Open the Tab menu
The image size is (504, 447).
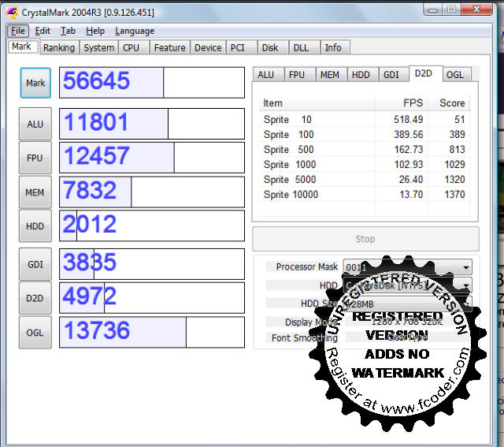click(68, 31)
